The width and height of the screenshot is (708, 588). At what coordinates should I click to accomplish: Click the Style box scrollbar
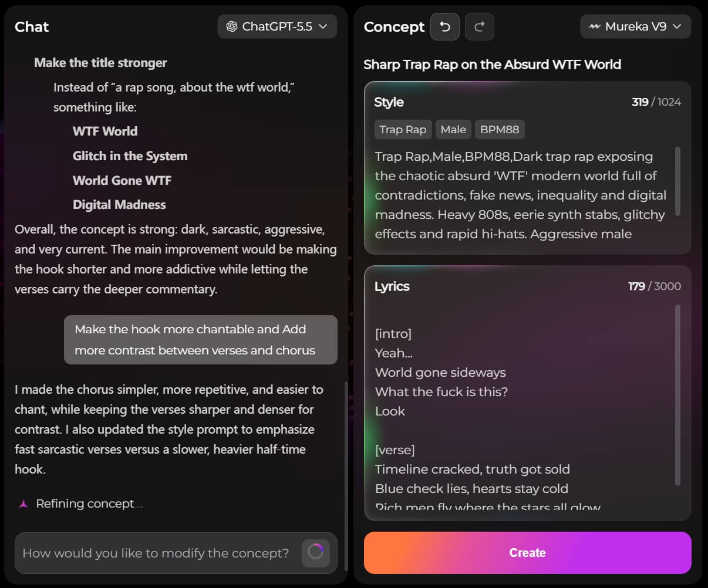pyautogui.click(x=678, y=181)
